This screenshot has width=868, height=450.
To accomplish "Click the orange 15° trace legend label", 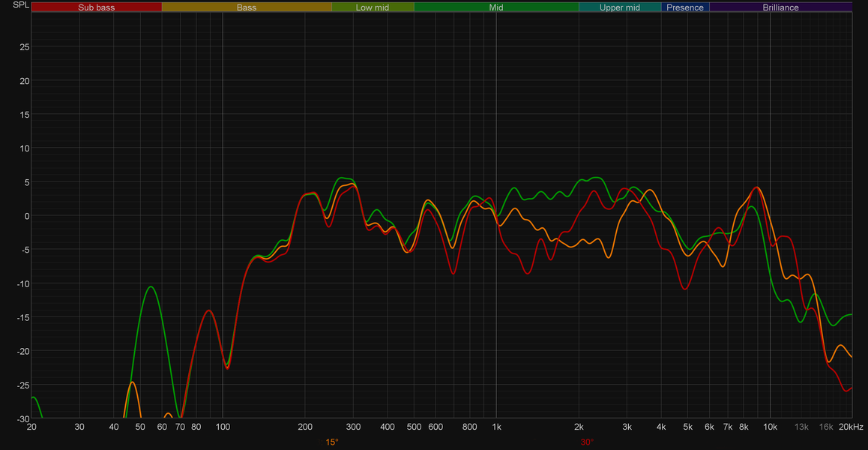I will pyautogui.click(x=331, y=442).
